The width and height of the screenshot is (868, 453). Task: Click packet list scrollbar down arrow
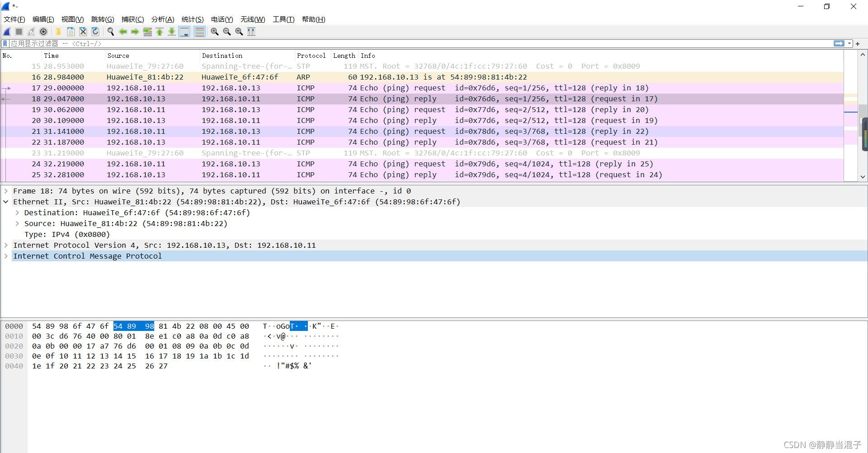pyautogui.click(x=863, y=177)
